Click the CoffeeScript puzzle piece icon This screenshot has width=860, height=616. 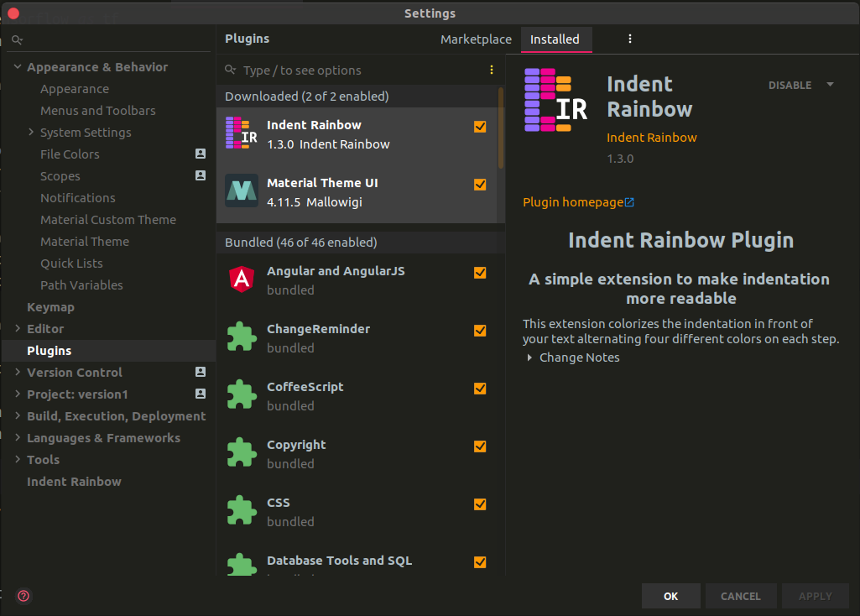242,394
